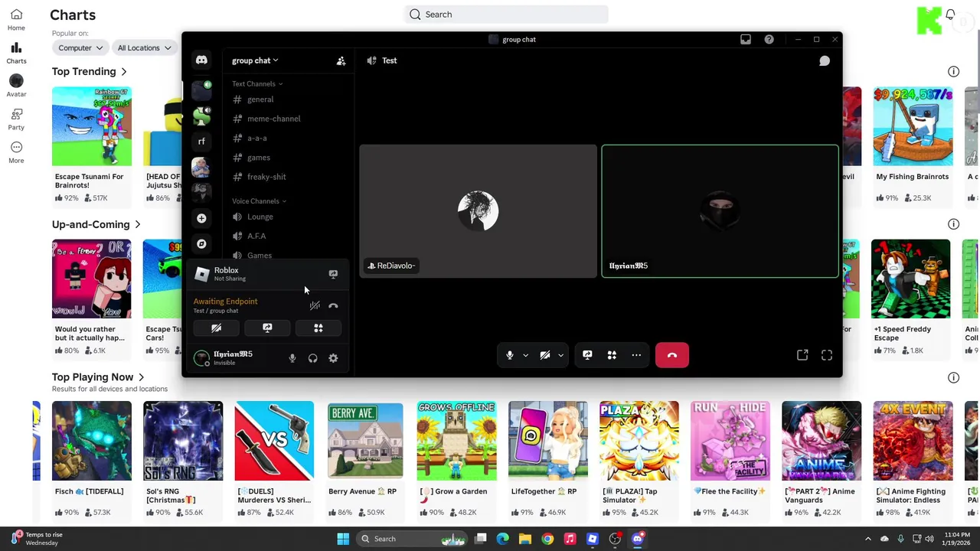Mute microphone in call control bar
The width and height of the screenshot is (980, 551).
[x=510, y=355]
